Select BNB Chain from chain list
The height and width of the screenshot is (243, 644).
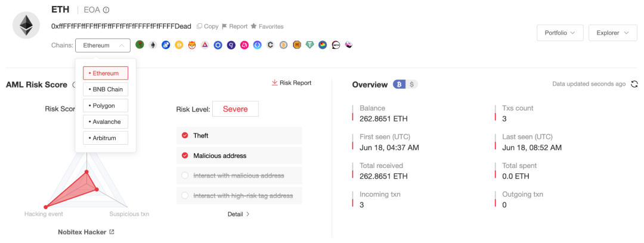106,89
